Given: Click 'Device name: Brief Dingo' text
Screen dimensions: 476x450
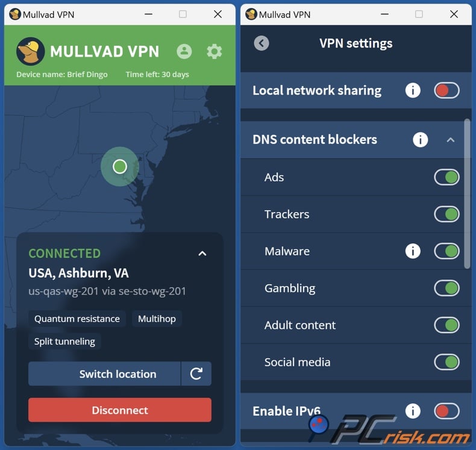Looking at the screenshot, I should [x=62, y=74].
